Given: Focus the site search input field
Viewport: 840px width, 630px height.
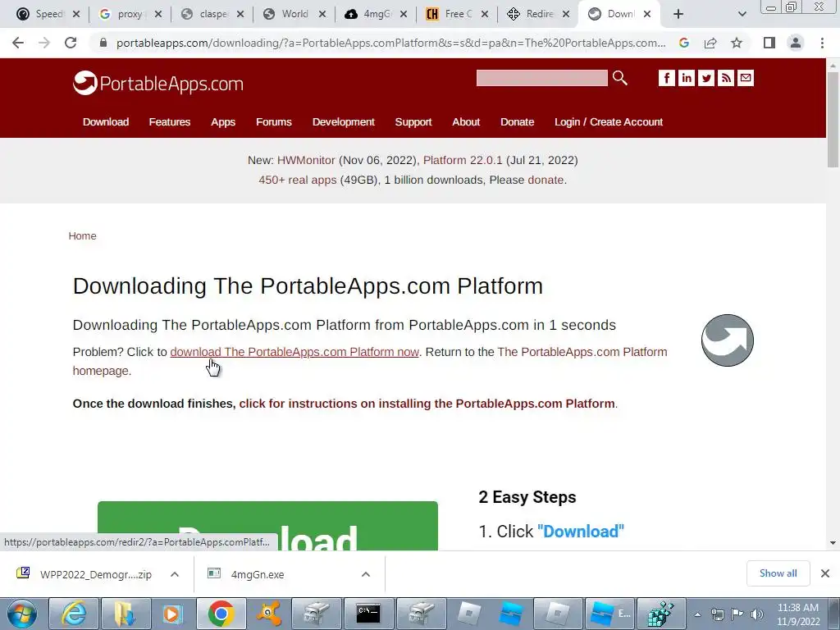Looking at the screenshot, I should click(541, 78).
